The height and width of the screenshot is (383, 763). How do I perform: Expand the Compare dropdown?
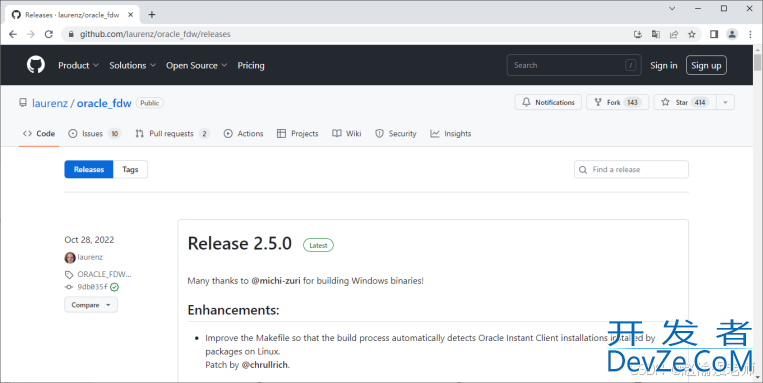[x=91, y=305]
